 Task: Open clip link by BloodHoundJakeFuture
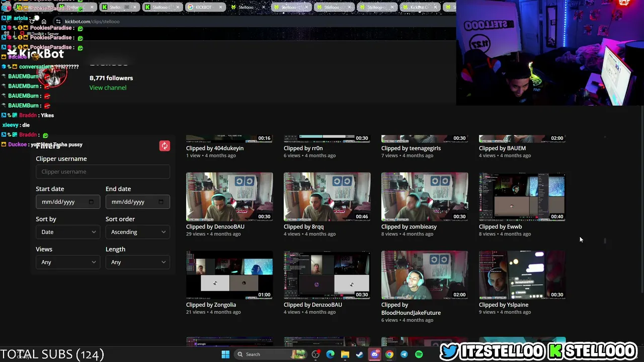(x=411, y=309)
